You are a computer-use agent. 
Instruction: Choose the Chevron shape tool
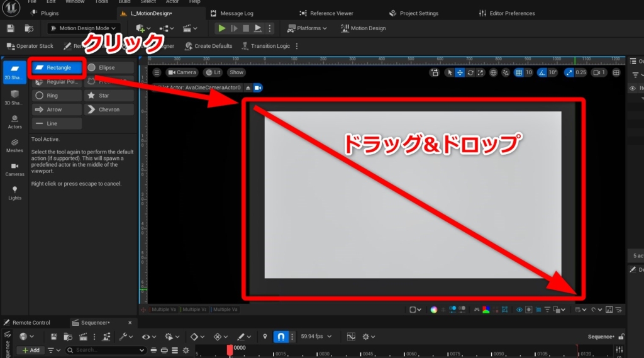[x=109, y=109]
